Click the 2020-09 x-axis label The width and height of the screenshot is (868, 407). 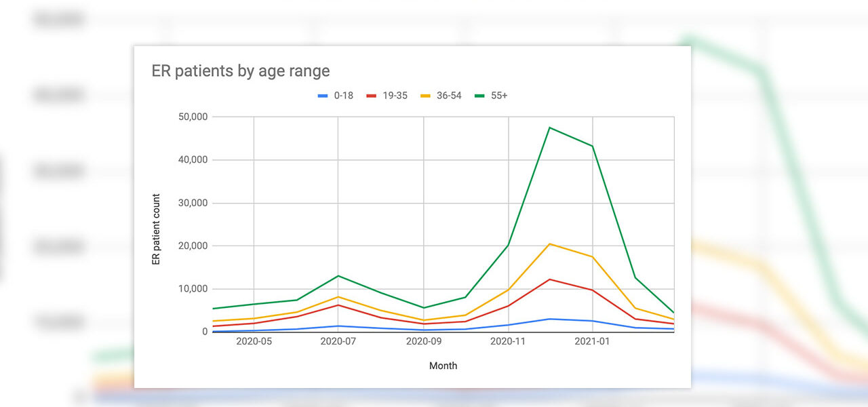tap(424, 342)
